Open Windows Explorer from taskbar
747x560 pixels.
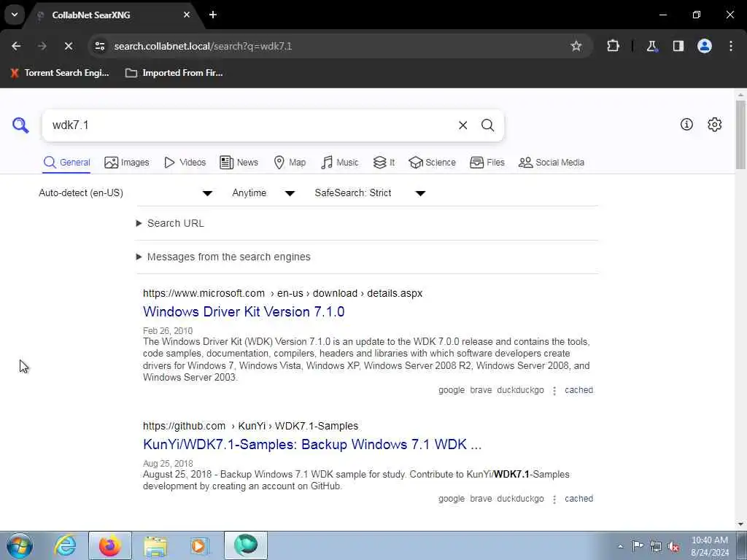tap(155, 545)
